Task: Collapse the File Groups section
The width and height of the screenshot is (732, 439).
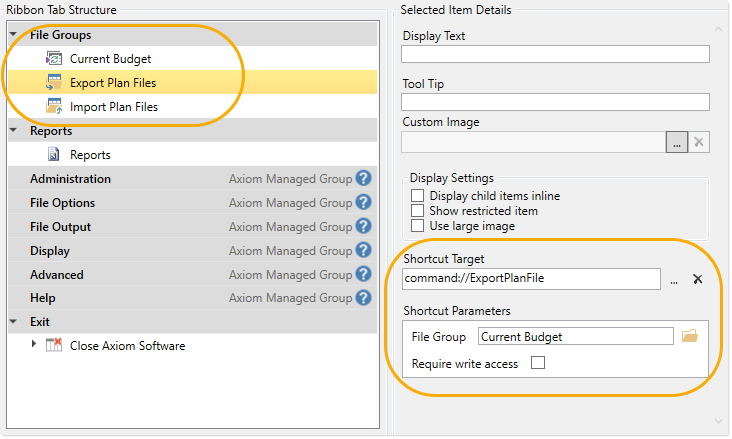Action: point(13,36)
